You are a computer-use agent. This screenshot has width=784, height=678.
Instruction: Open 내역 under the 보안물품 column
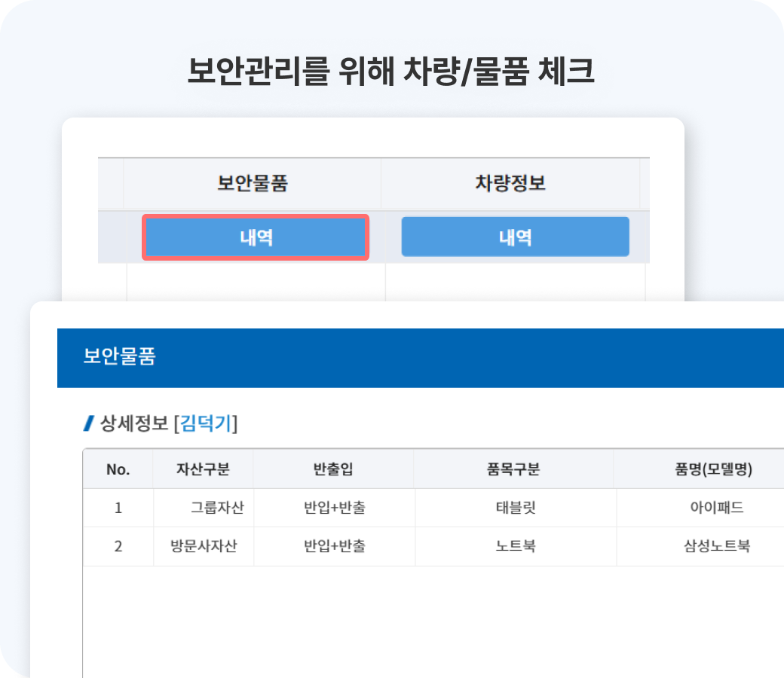(256, 237)
